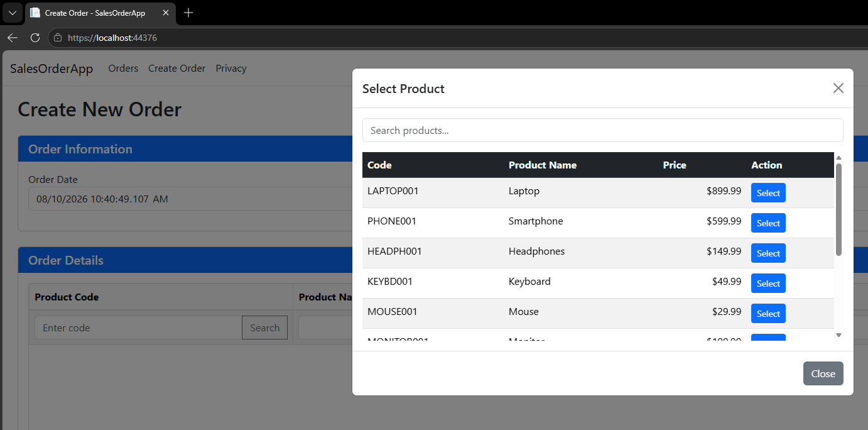Image resolution: width=868 pixels, height=430 pixels.
Task: Click the SalesOrderApp brand link
Action: [x=52, y=69]
